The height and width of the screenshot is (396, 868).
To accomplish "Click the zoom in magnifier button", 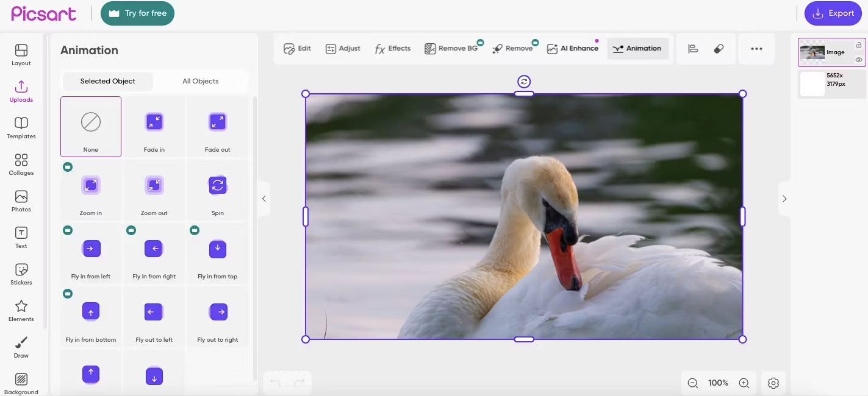I will (x=744, y=383).
